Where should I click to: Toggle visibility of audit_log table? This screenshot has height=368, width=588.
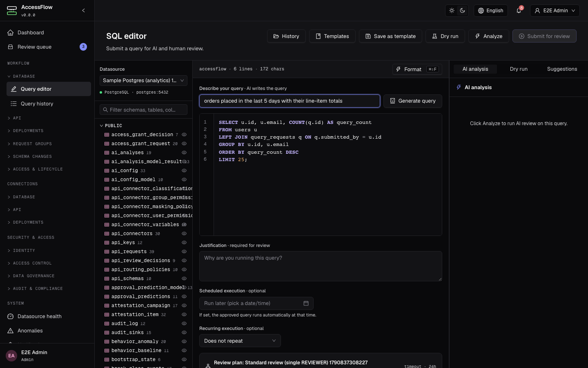click(x=184, y=323)
